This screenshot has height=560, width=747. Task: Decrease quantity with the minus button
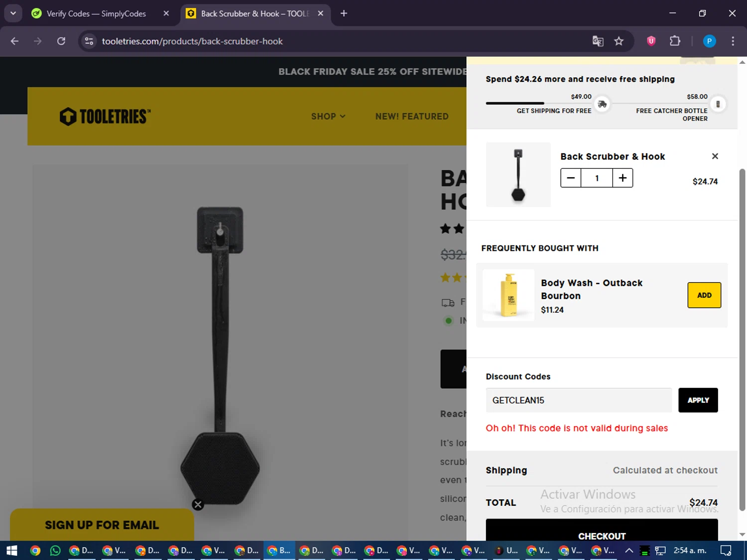pos(571,178)
